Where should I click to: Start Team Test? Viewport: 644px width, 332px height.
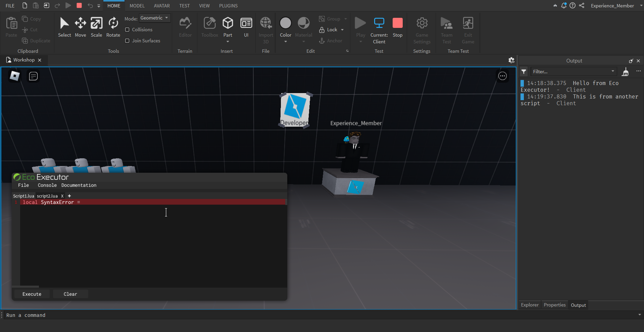[447, 30]
